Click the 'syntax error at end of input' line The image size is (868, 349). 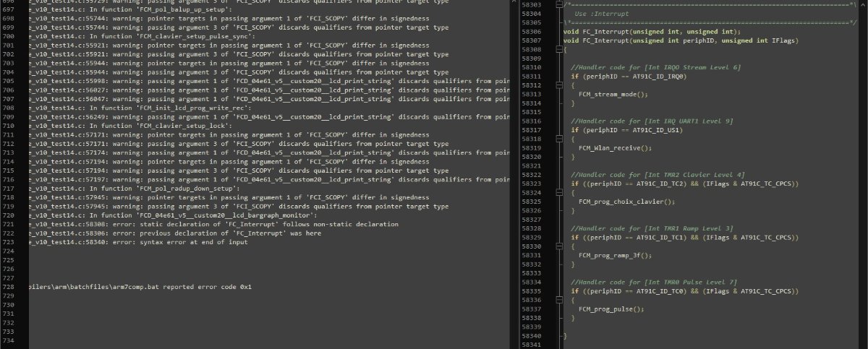click(x=138, y=242)
